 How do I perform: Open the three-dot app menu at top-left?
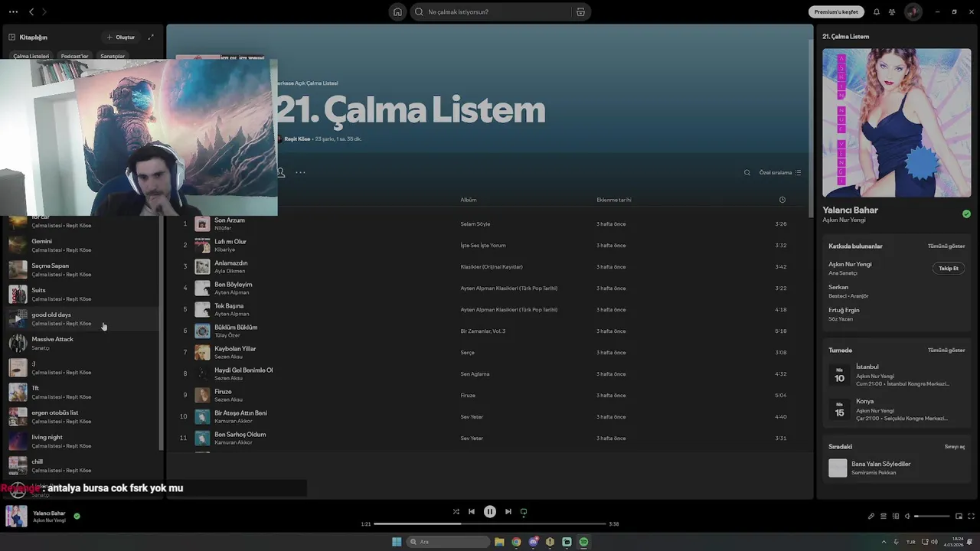pyautogui.click(x=13, y=11)
